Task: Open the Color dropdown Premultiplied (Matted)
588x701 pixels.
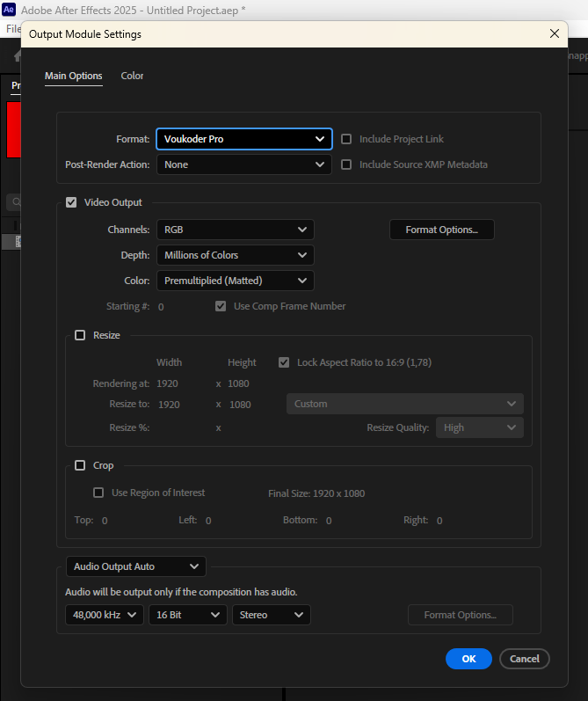Action: (235, 281)
